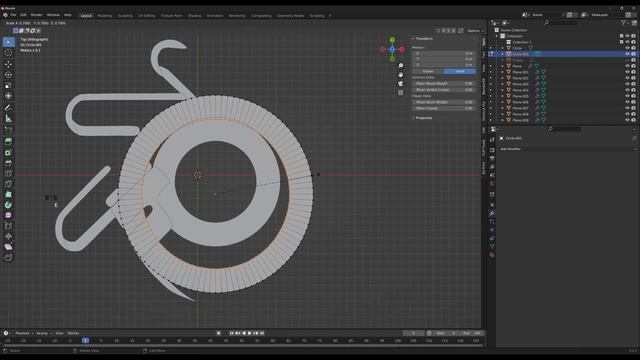
Task: Open the Modifiers wrench tab in Properties
Action: coord(492,213)
